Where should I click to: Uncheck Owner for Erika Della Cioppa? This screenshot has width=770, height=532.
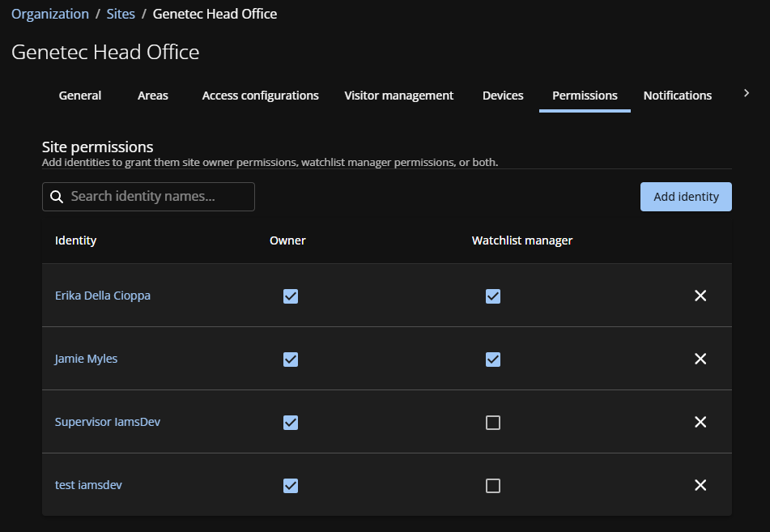click(x=291, y=296)
